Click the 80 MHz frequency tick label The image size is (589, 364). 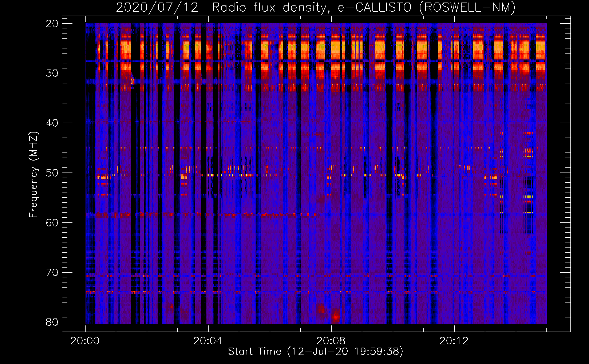pyautogui.click(x=52, y=322)
